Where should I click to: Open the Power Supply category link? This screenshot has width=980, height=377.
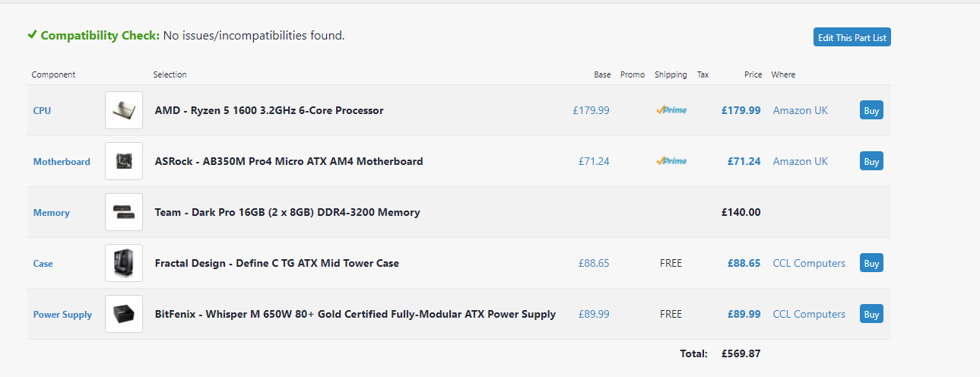coord(62,315)
